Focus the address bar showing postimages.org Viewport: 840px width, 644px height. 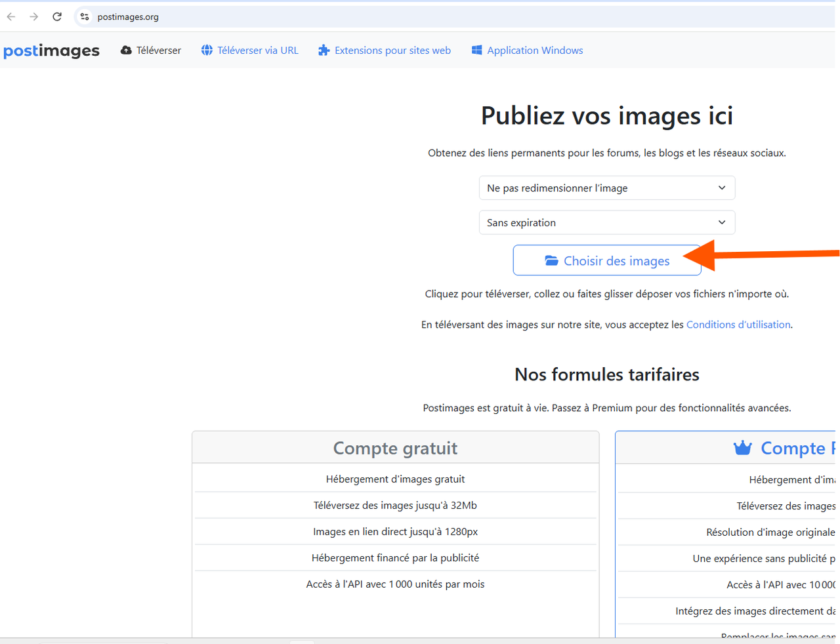(x=459, y=17)
